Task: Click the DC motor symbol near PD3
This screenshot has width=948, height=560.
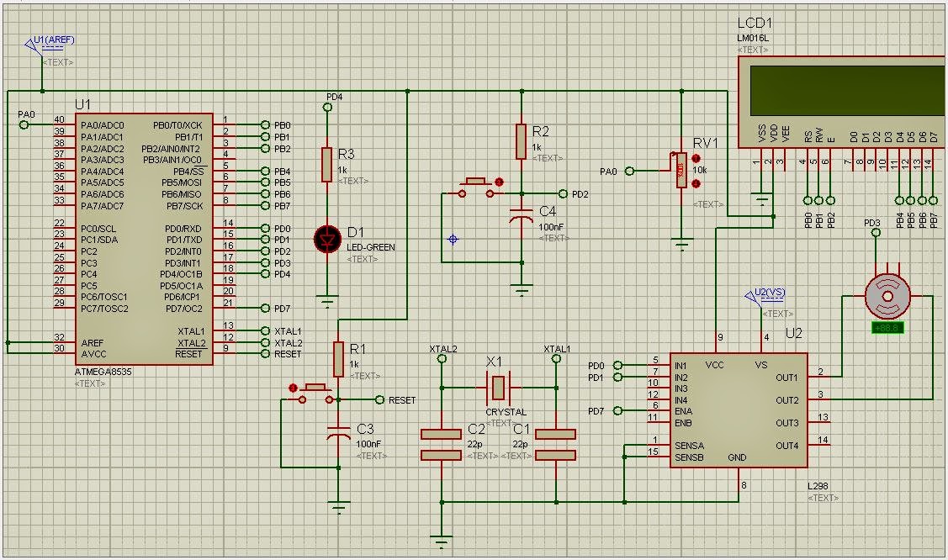Action: point(887,294)
